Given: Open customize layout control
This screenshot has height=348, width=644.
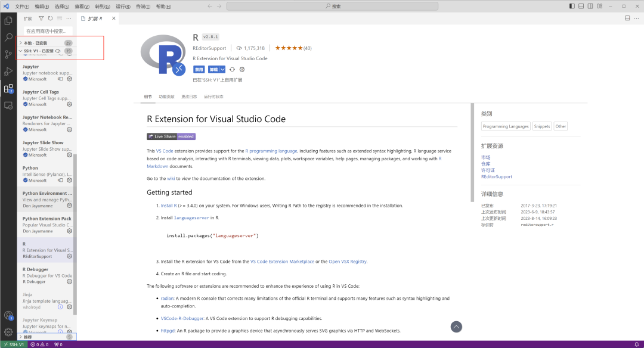Looking at the screenshot, I should tap(600, 6).
